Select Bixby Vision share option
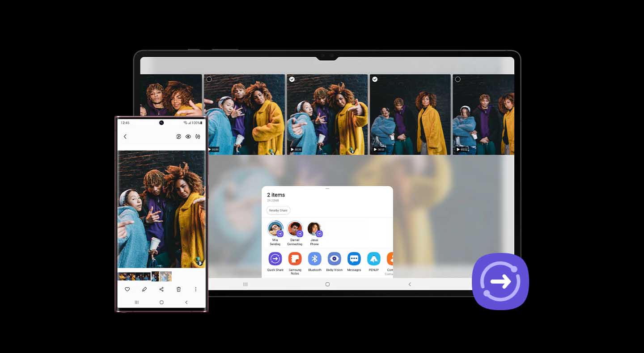Image resolution: width=644 pixels, height=353 pixels. point(334,259)
